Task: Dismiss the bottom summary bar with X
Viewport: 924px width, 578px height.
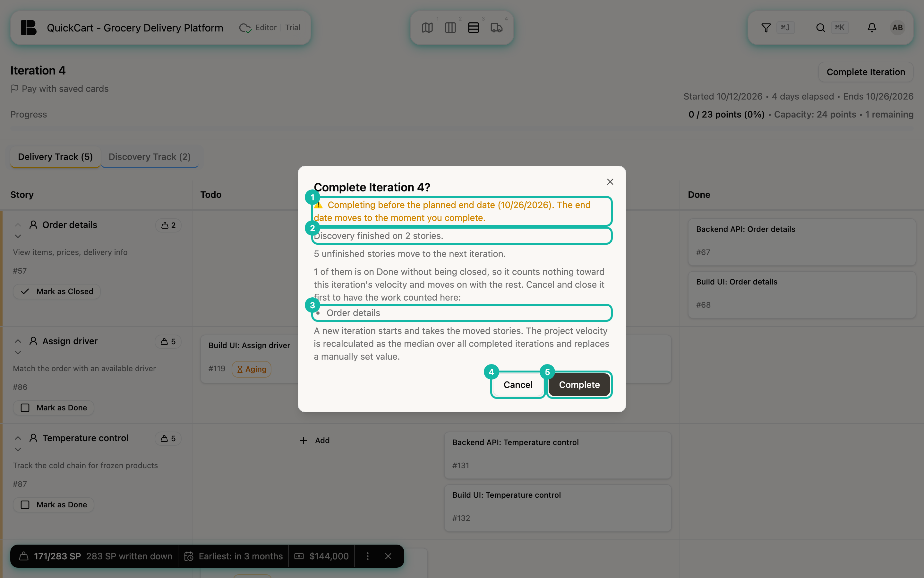Action: tap(388, 556)
